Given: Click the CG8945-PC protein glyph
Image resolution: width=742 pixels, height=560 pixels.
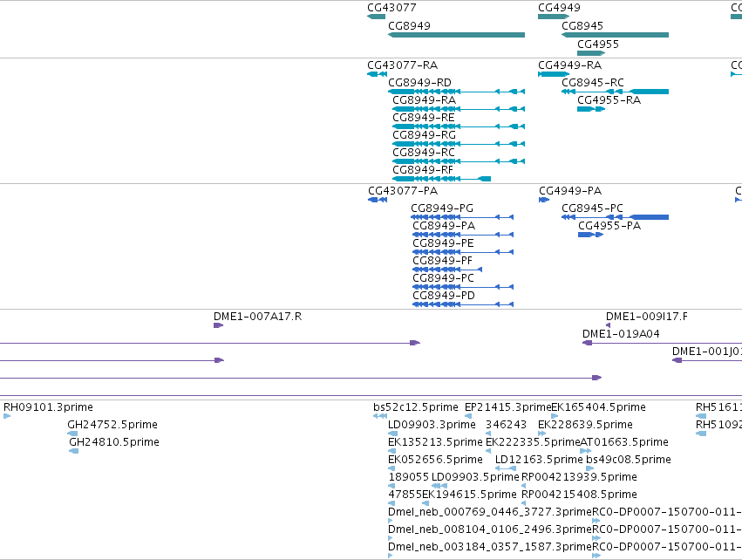Looking at the screenshot, I should point(615,217).
